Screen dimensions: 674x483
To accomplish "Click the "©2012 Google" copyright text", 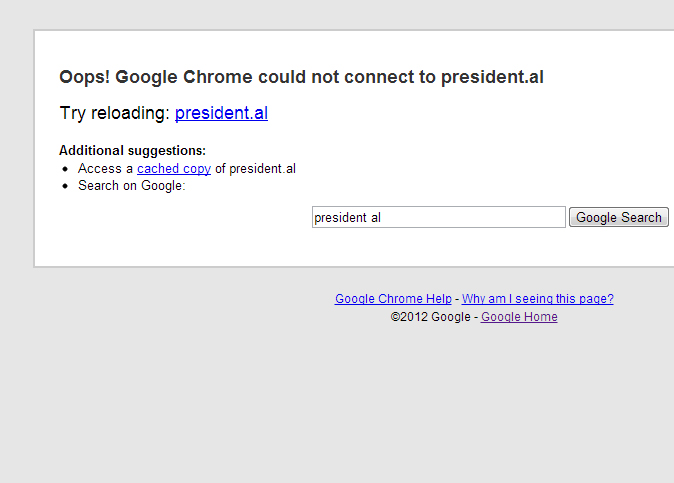I will tap(431, 317).
